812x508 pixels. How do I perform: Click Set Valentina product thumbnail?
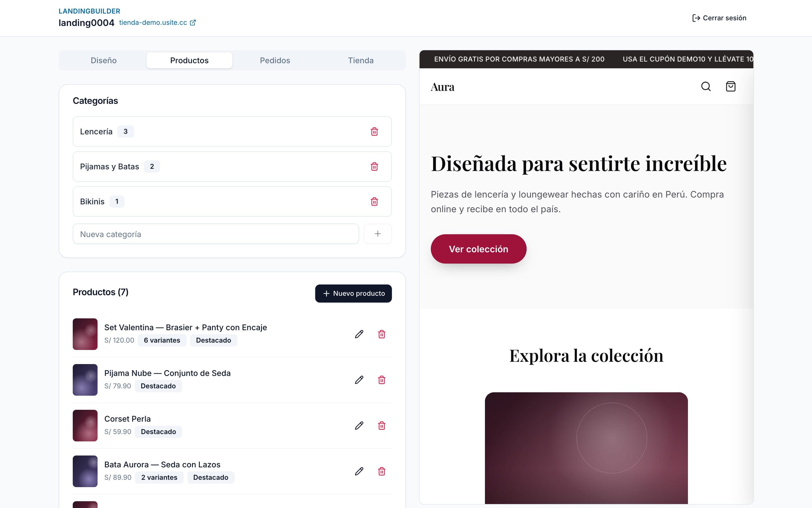[85, 334]
